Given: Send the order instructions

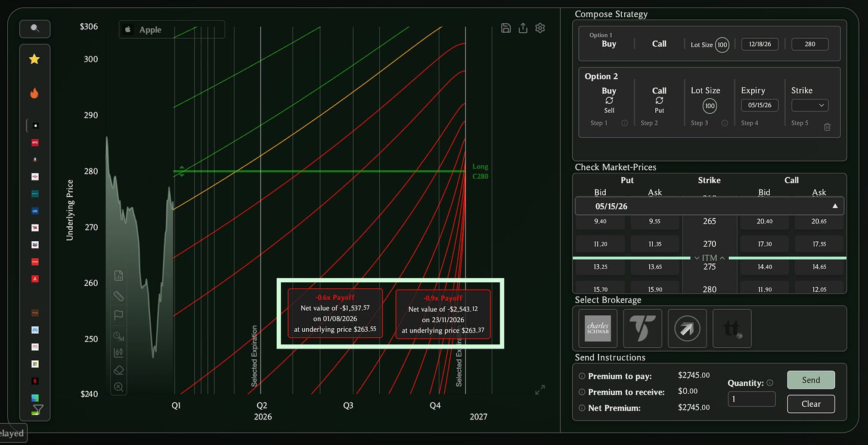Looking at the screenshot, I should click(811, 380).
